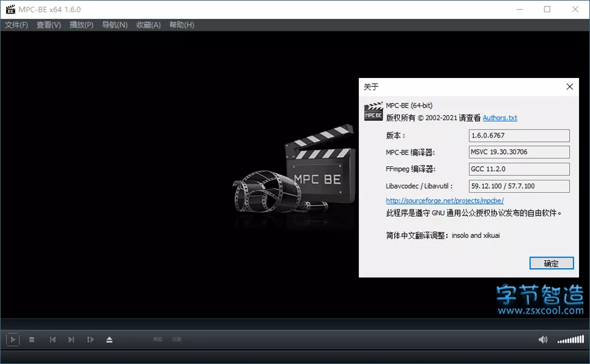Screen dimensions: 590x364
Task: Open the 收藏(A) menu
Action: pos(148,25)
